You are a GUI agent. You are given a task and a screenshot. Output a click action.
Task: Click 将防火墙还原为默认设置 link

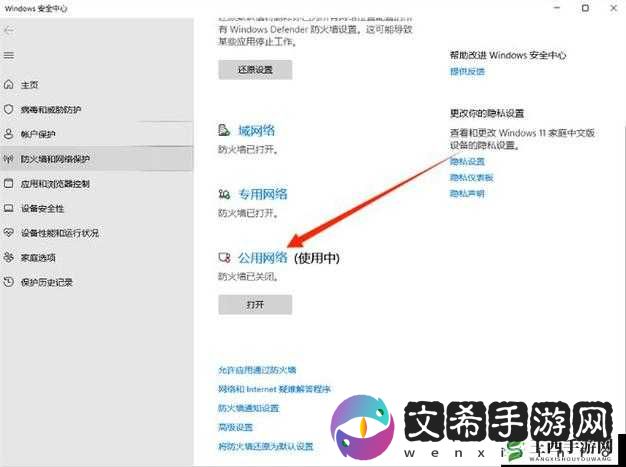(266, 446)
